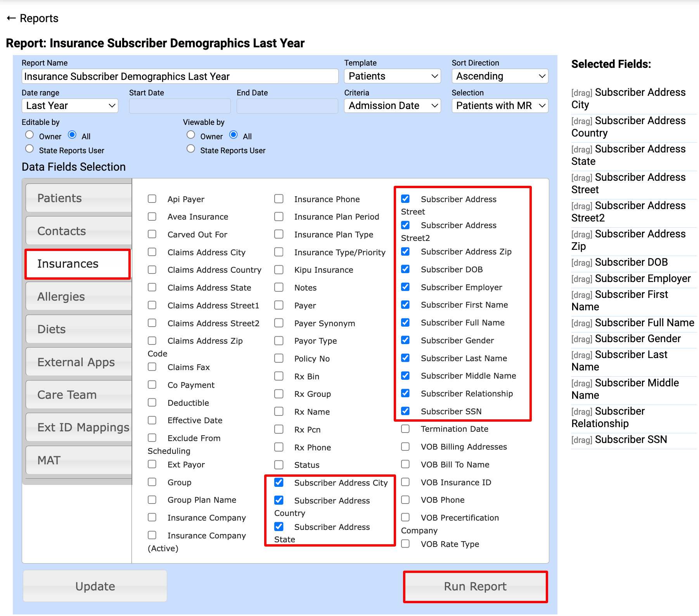
Task: Enable the Policy No checkbox
Action: click(279, 358)
